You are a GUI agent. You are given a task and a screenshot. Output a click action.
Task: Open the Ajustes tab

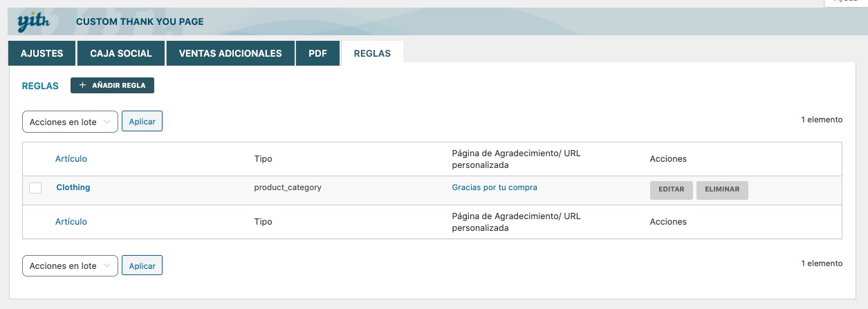coord(42,53)
